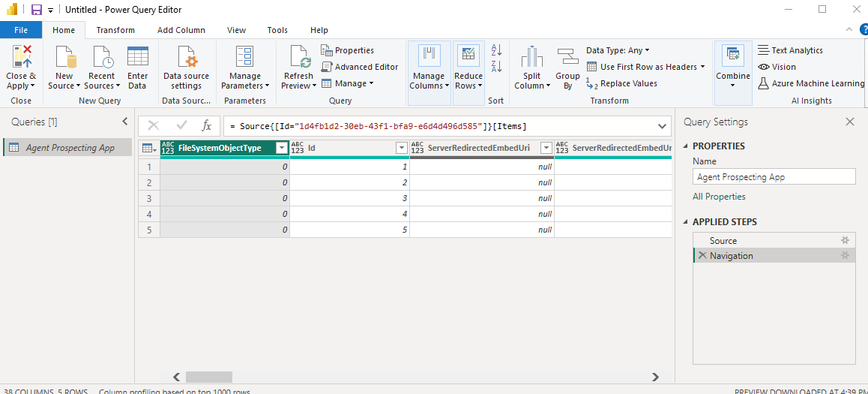Open the table menu icon at grid corner

149,148
